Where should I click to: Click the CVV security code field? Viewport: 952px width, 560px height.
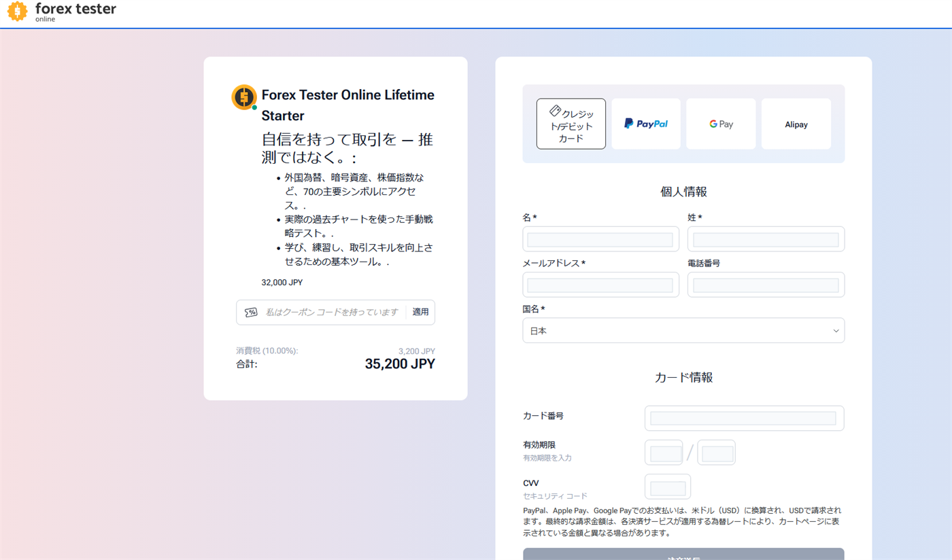tap(668, 487)
